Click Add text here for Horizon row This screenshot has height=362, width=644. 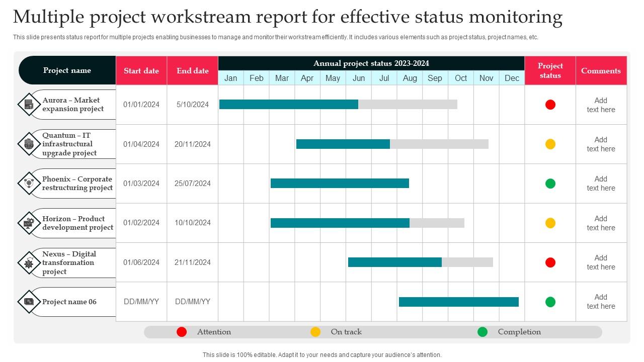tap(601, 223)
